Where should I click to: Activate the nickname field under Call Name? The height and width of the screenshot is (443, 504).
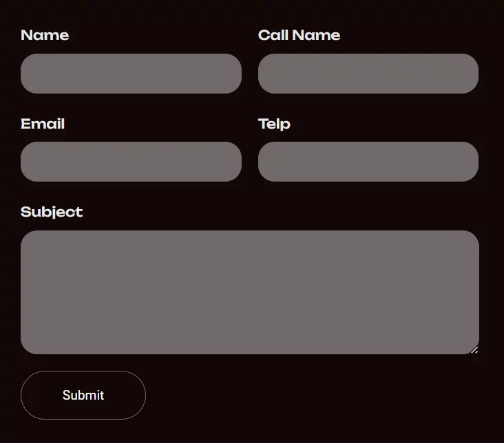(x=368, y=74)
